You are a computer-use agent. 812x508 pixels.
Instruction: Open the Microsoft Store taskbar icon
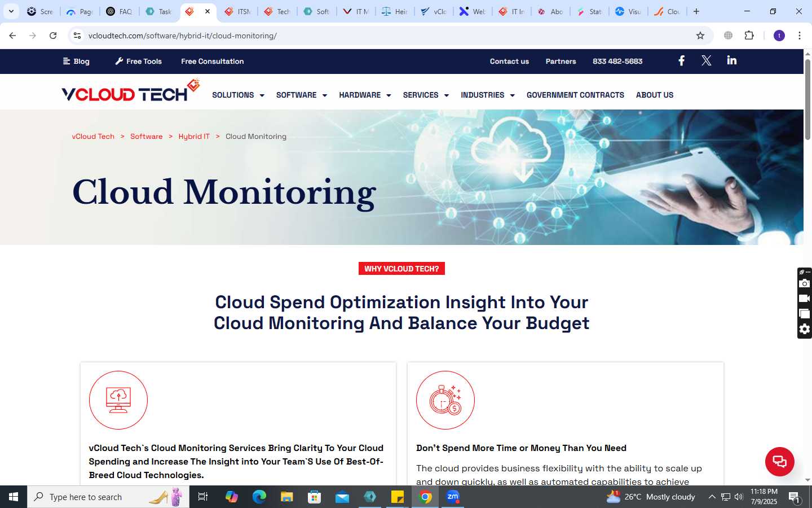314,497
